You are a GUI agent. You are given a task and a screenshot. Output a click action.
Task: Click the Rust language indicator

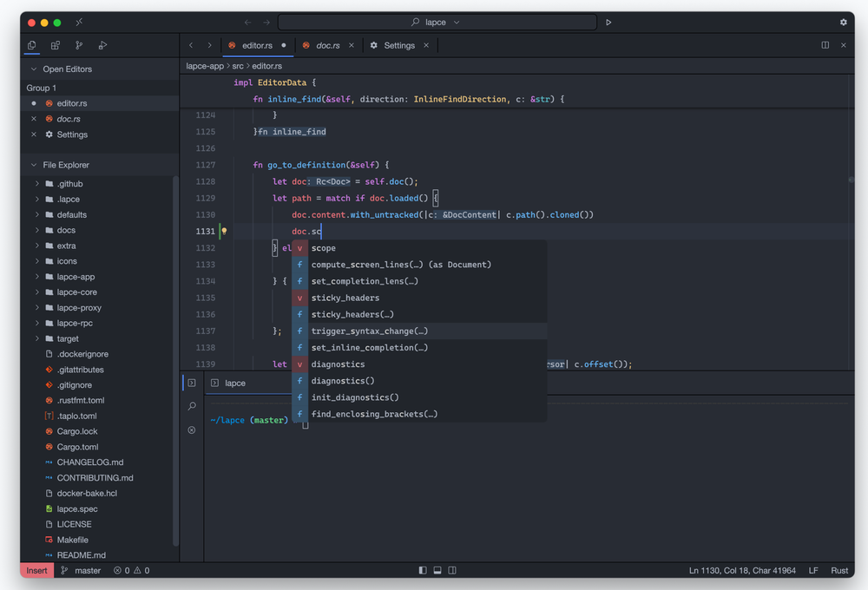point(839,571)
